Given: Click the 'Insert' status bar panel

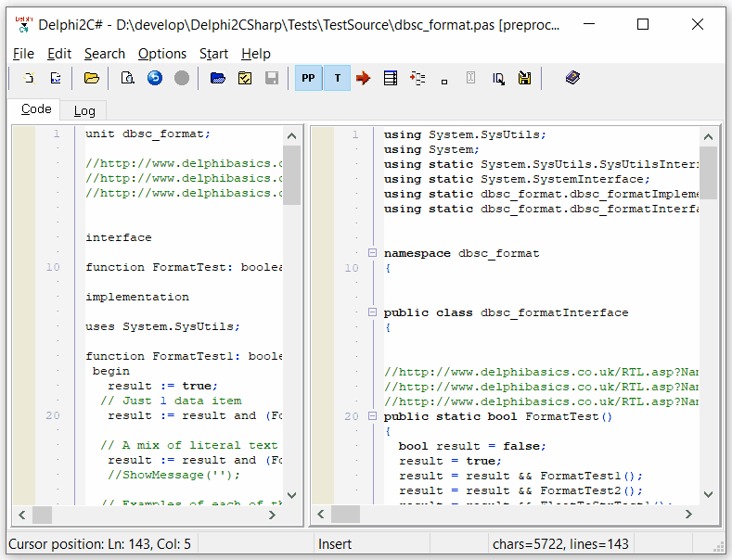Looking at the screenshot, I should click(335, 544).
